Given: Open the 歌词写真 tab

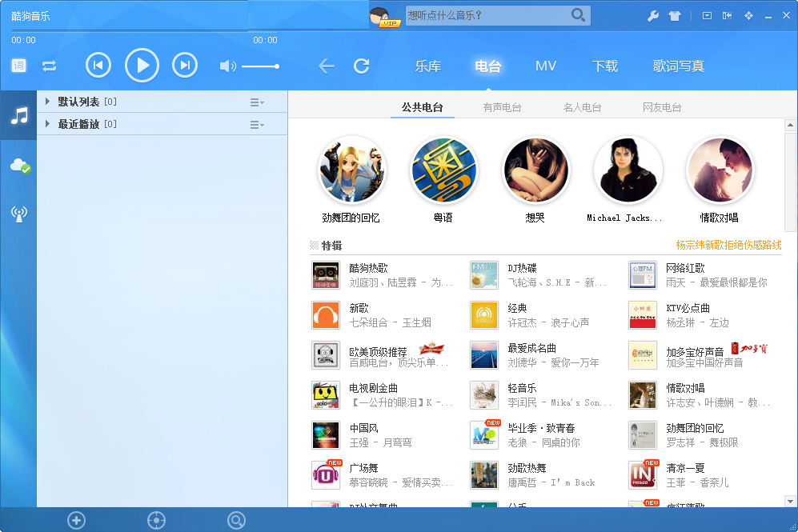Looking at the screenshot, I should [679, 66].
